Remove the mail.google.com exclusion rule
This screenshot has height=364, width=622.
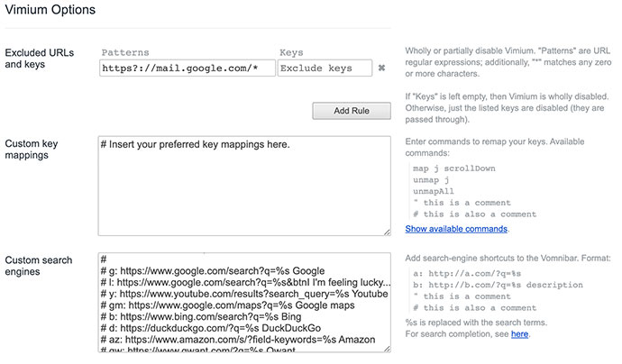point(381,68)
